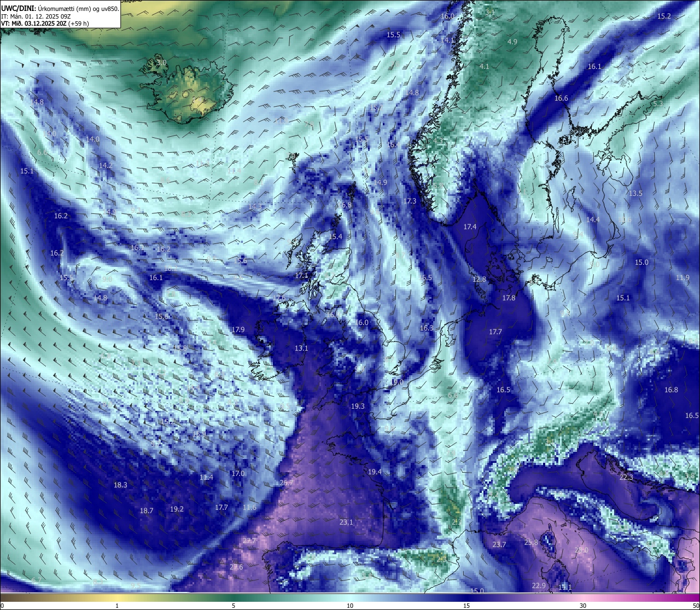Click the valid time line 'VT: Mið. 03.12.2025 20Z (+59 h)'
This screenshot has width=700, height=610.
pyautogui.click(x=45, y=24)
